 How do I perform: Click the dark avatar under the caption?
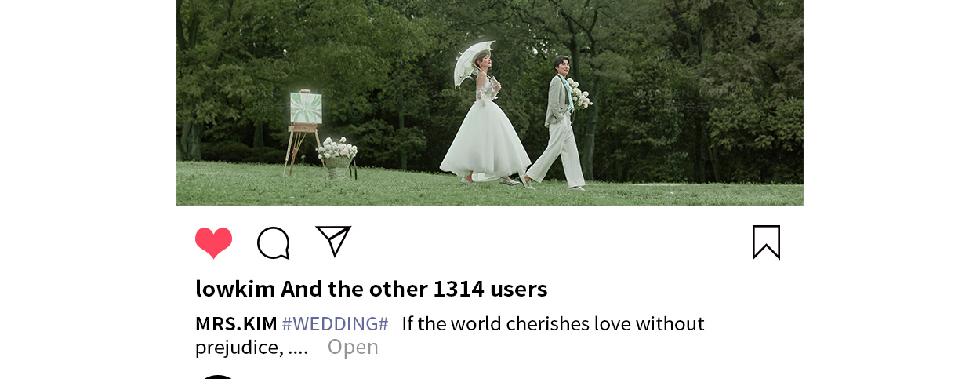217,377
